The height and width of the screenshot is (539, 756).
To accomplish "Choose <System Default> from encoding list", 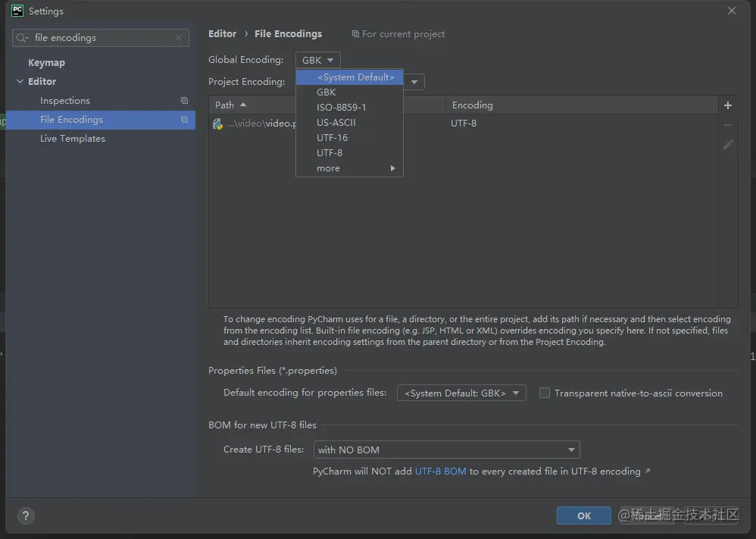I will click(x=349, y=77).
